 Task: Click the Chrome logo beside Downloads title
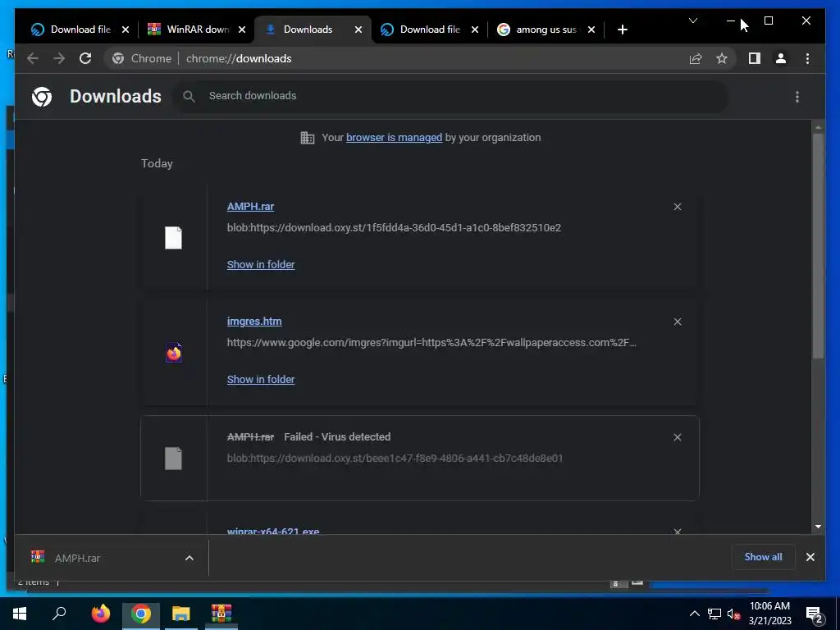42,97
